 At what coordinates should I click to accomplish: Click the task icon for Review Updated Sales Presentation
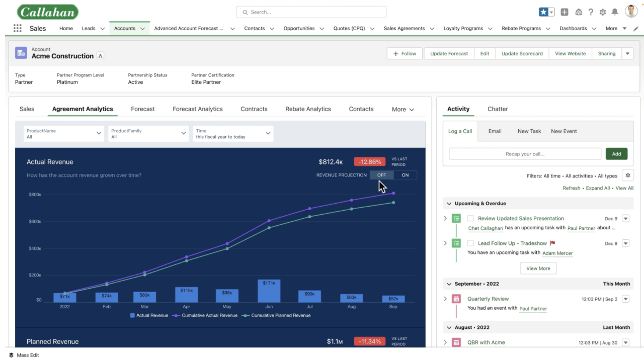(456, 218)
